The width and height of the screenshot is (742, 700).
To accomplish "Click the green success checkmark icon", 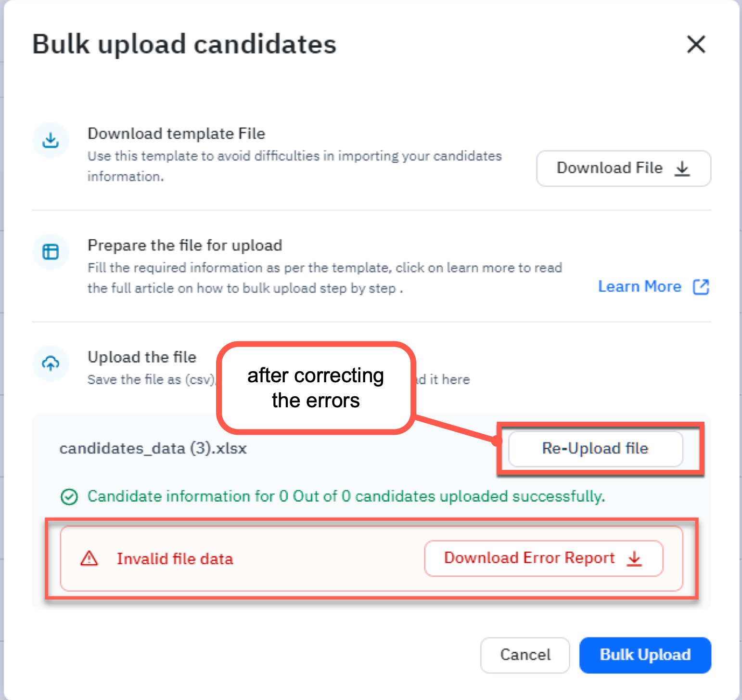I will pos(69,496).
